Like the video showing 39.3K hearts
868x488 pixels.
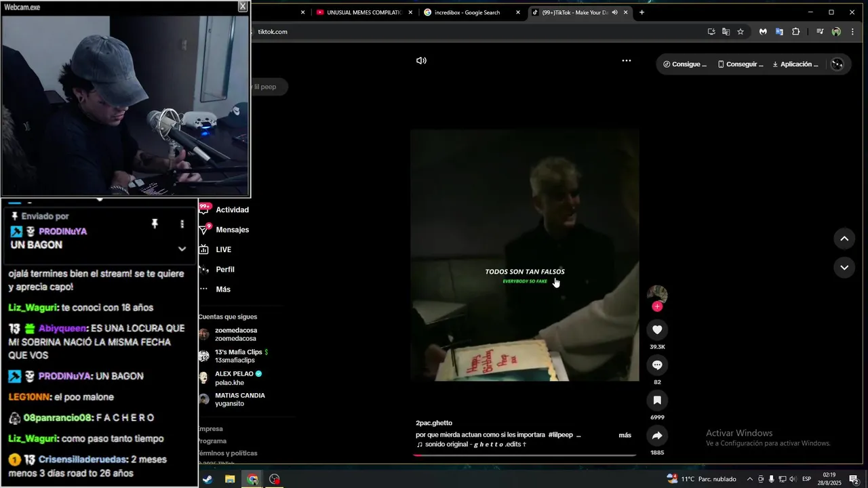point(657,329)
